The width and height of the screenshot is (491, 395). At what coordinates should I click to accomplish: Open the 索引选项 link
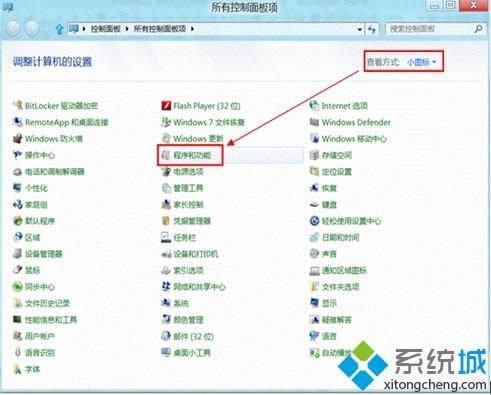(188, 270)
